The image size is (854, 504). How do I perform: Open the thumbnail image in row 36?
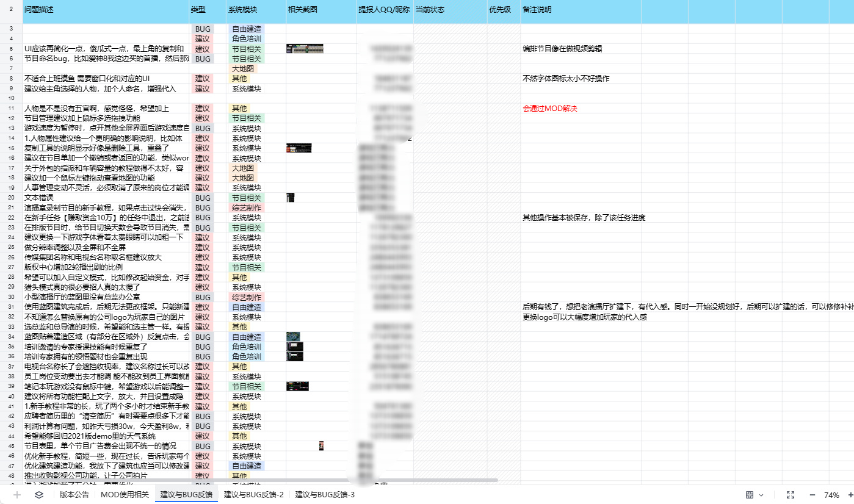coord(295,356)
